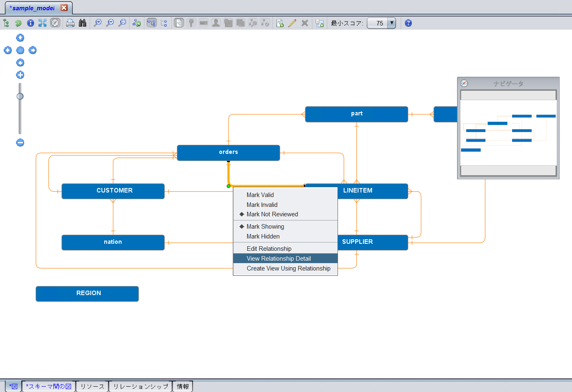Viewport: 572px width, 392px height.
Task: Click the green endpoint of highlighted relationship
Action: [x=228, y=186]
